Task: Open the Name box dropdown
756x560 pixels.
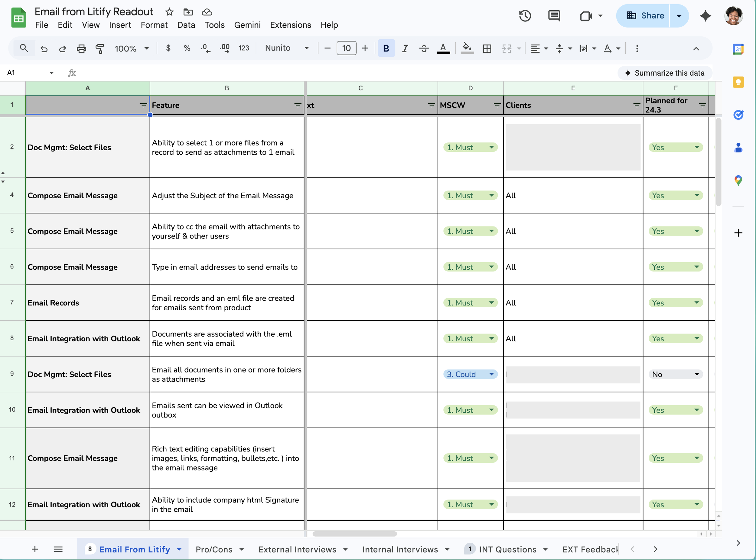Action: pyautogui.click(x=51, y=73)
